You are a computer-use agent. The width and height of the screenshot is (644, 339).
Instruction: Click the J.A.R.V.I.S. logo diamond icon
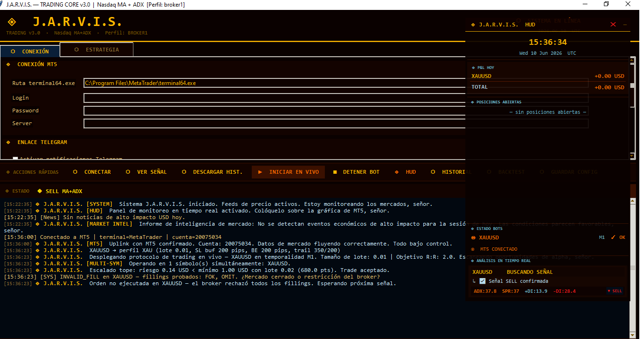point(12,22)
